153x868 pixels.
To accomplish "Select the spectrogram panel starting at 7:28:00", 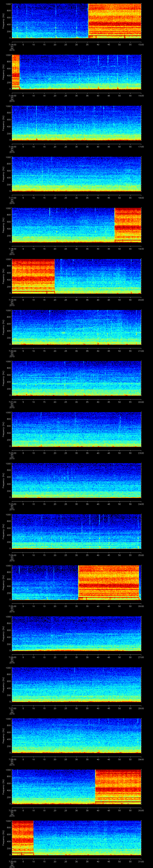I will tap(76, 735).
